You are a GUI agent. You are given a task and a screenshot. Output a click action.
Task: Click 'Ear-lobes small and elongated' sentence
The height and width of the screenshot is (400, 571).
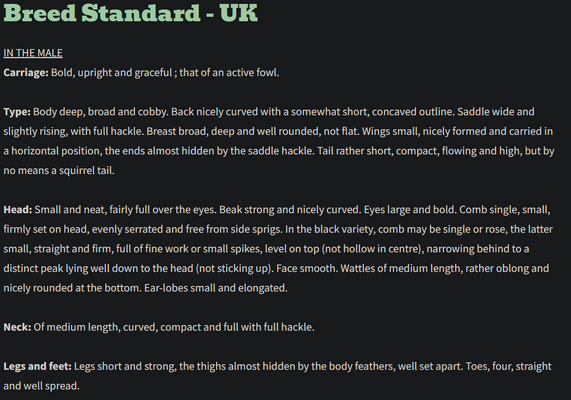click(x=215, y=288)
